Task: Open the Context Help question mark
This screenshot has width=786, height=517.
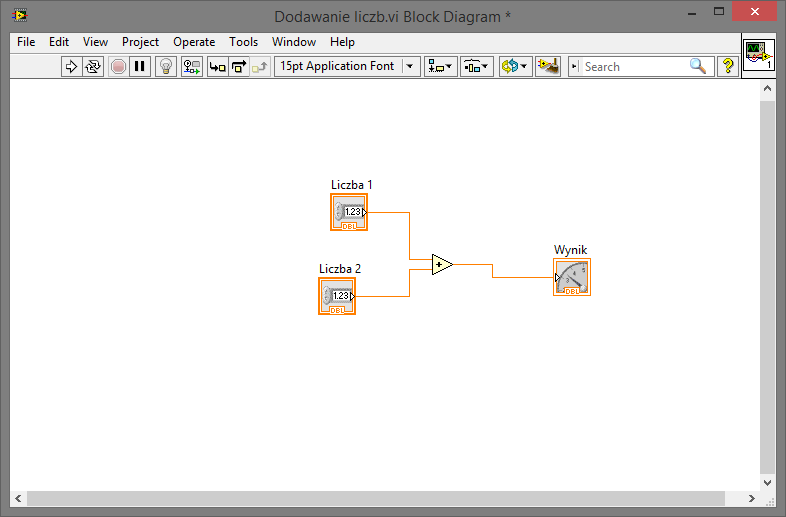Action: pos(728,67)
